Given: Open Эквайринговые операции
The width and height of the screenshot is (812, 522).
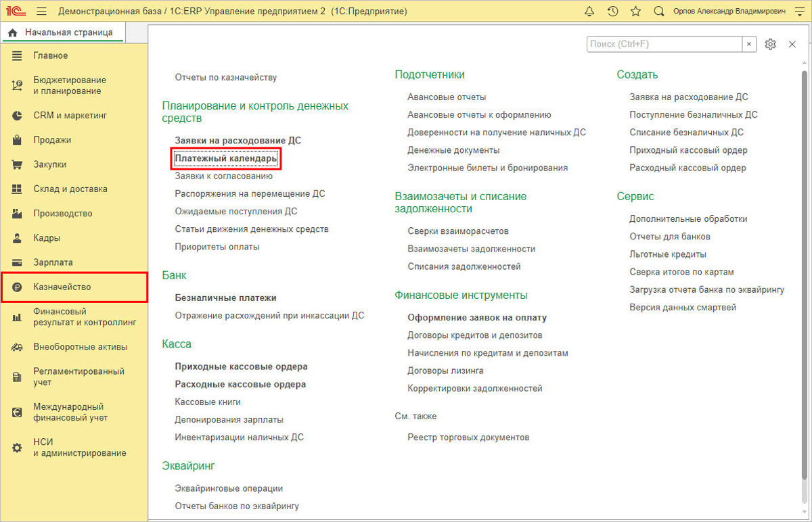Looking at the screenshot, I should (229, 488).
